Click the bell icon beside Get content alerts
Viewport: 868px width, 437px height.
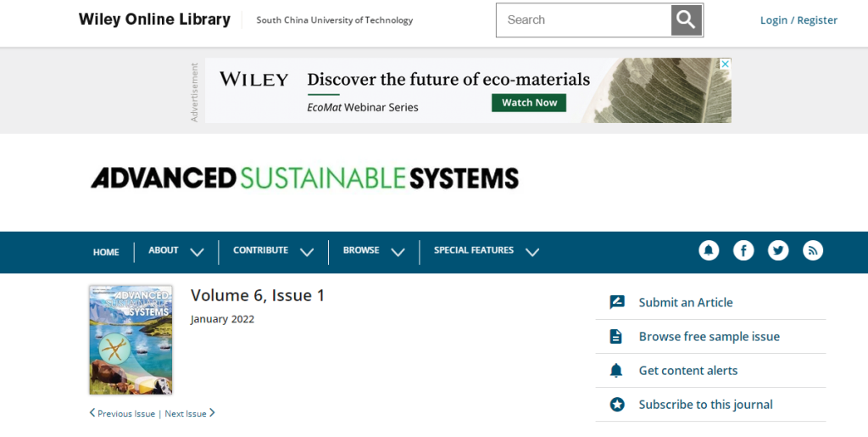click(x=616, y=371)
